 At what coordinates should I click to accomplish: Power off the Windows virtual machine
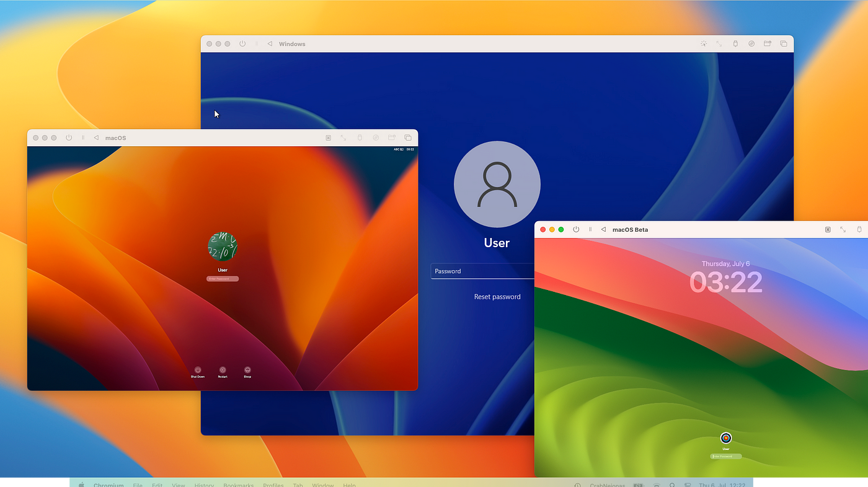point(242,44)
